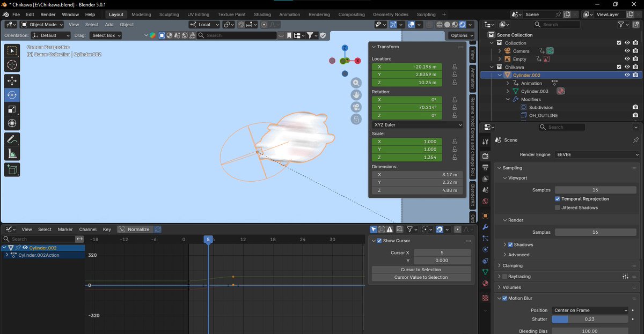Select the Move tool
Image resolution: width=644 pixels, height=334 pixels.
pos(12,81)
